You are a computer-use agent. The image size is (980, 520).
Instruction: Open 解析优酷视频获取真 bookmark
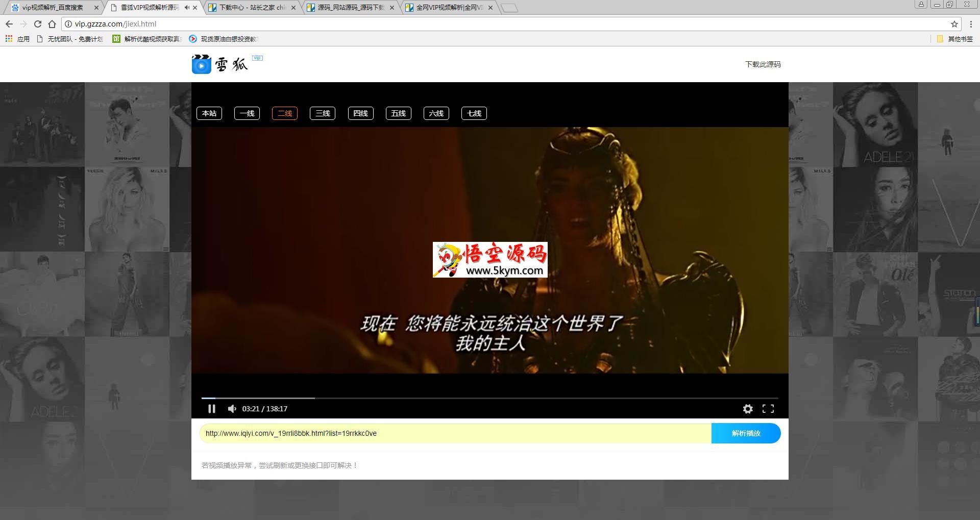147,39
